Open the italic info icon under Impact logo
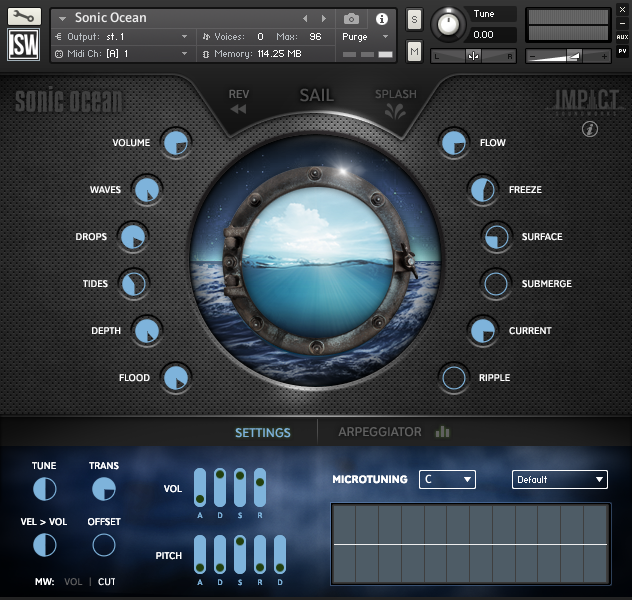This screenshot has width=632, height=600. [x=590, y=129]
